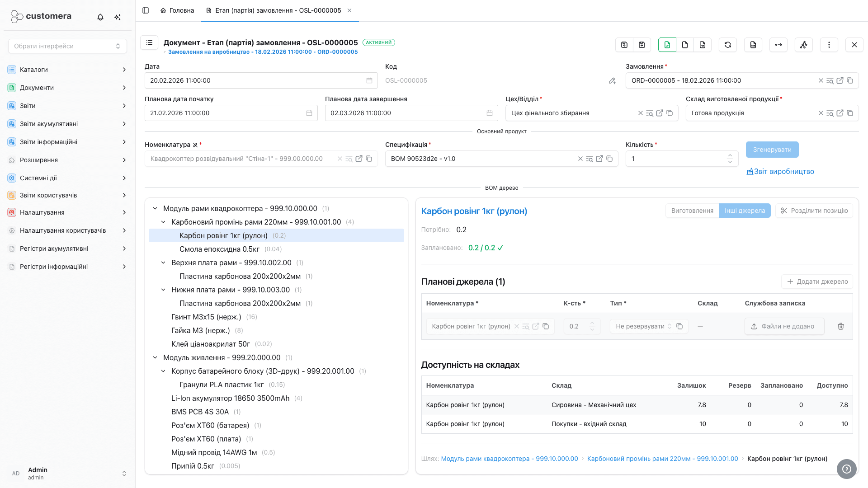Open the Звіт виробництво link
The width and height of the screenshot is (868, 488).
pyautogui.click(x=780, y=171)
